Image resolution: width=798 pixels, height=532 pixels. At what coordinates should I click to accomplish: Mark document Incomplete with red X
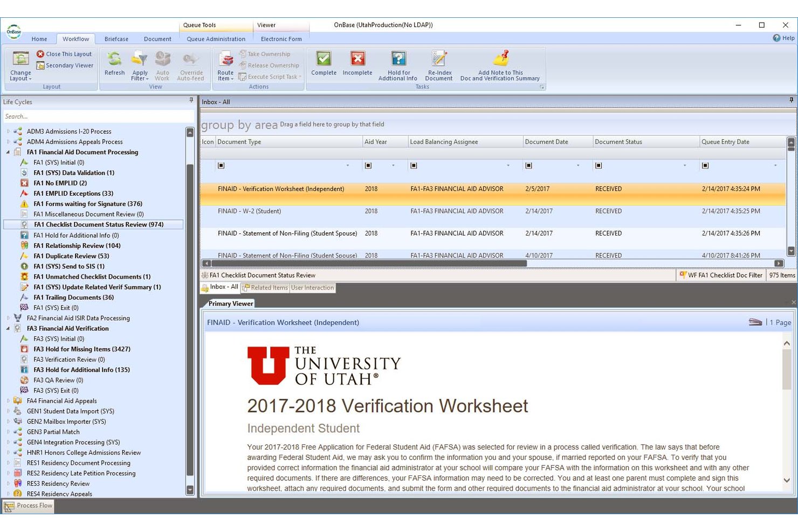pyautogui.click(x=357, y=64)
